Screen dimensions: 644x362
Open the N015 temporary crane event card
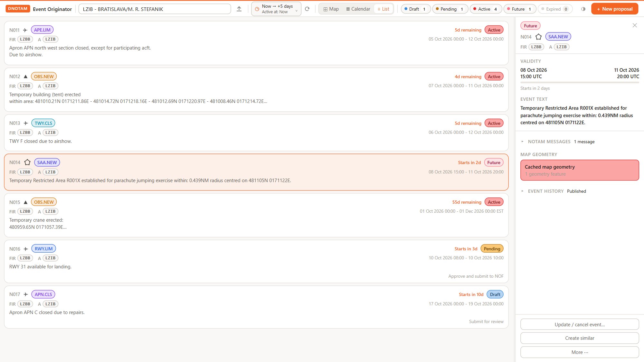tap(256, 215)
